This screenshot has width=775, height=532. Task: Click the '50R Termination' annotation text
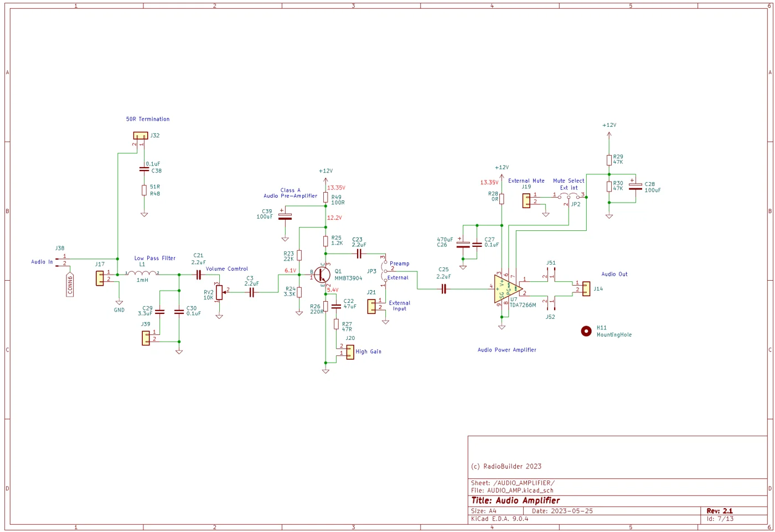coord(148,119)
